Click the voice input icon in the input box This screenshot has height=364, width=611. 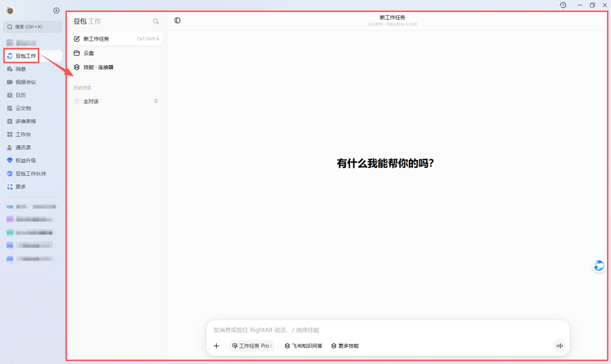560,346
